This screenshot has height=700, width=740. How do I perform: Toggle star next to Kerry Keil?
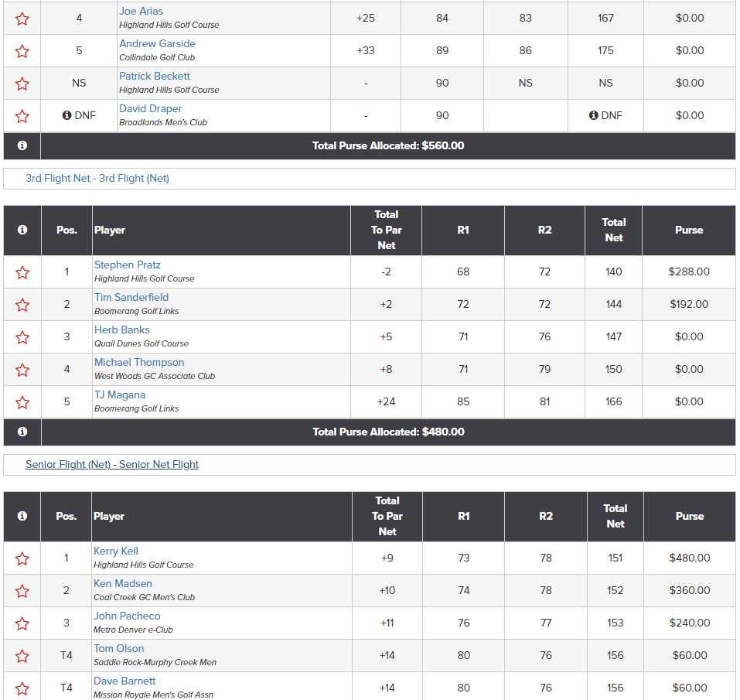click(x=22, y=559)
